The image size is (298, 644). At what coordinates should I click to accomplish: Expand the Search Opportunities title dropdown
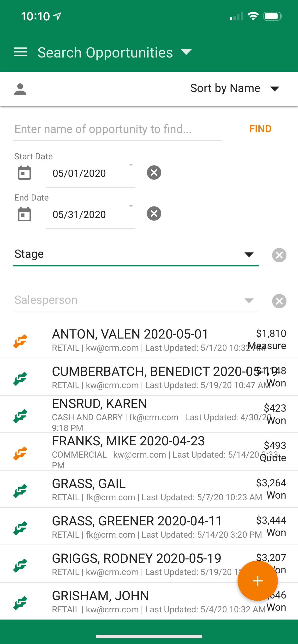[186, 52]
